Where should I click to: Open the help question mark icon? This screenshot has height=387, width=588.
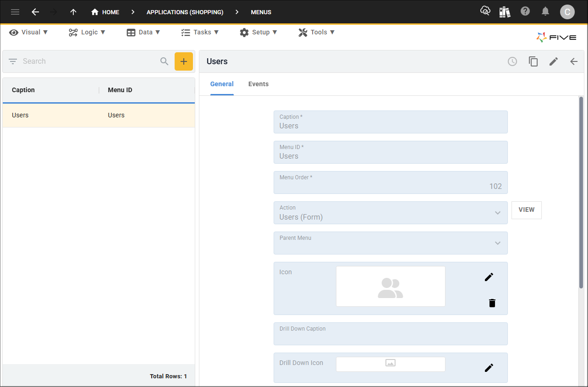(x=525, y=11)
